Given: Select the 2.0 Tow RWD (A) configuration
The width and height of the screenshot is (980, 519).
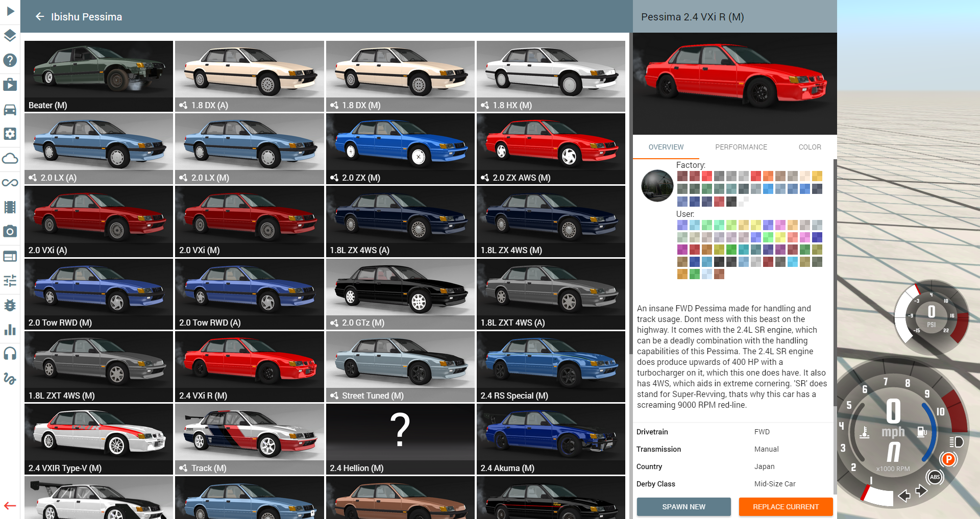Looking at the screenshot, I should point(250,294).
